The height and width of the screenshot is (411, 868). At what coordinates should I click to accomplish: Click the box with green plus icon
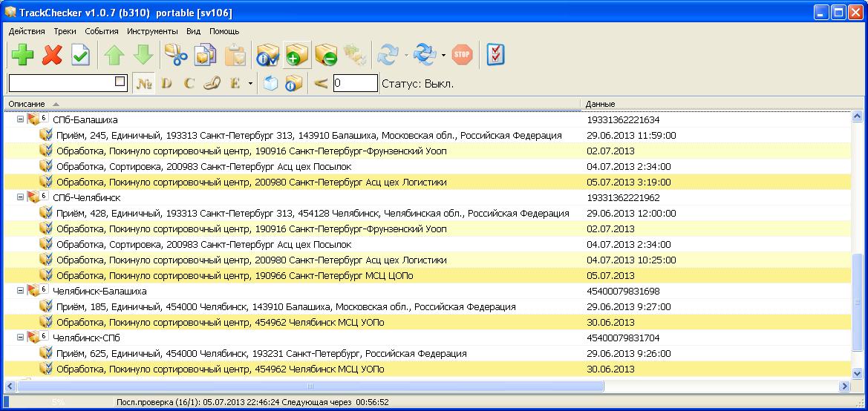(296, 55)
